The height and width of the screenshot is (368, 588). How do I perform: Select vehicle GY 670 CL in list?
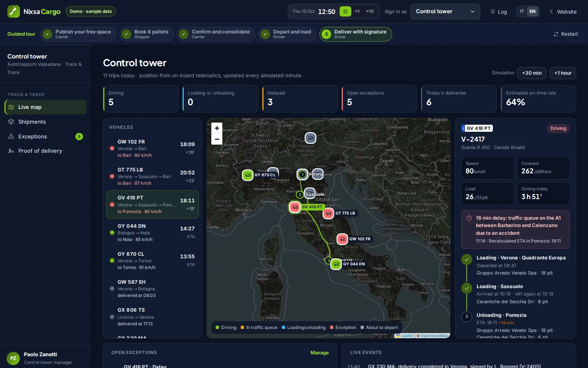[x=153, y=261]
